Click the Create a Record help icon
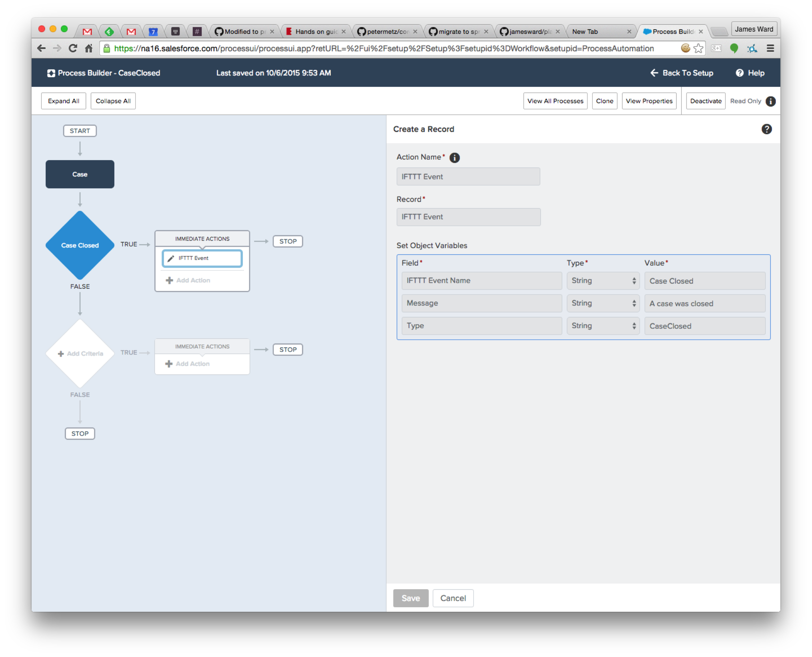 coord(766,129)
